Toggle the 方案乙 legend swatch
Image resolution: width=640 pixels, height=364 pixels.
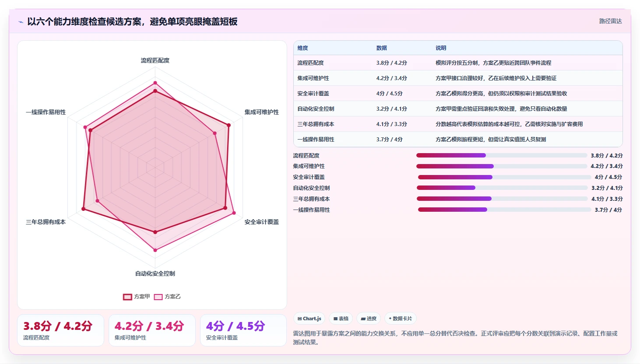click(158, 297)
